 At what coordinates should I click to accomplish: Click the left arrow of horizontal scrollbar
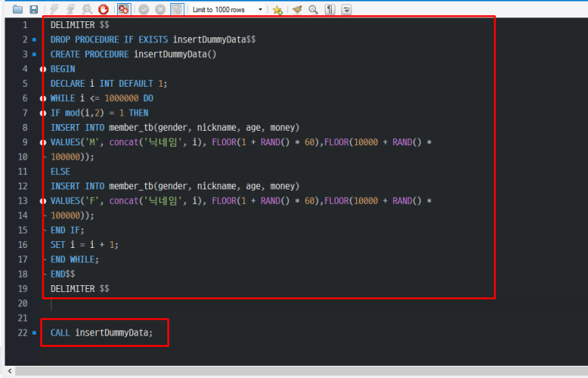point(10,371)
